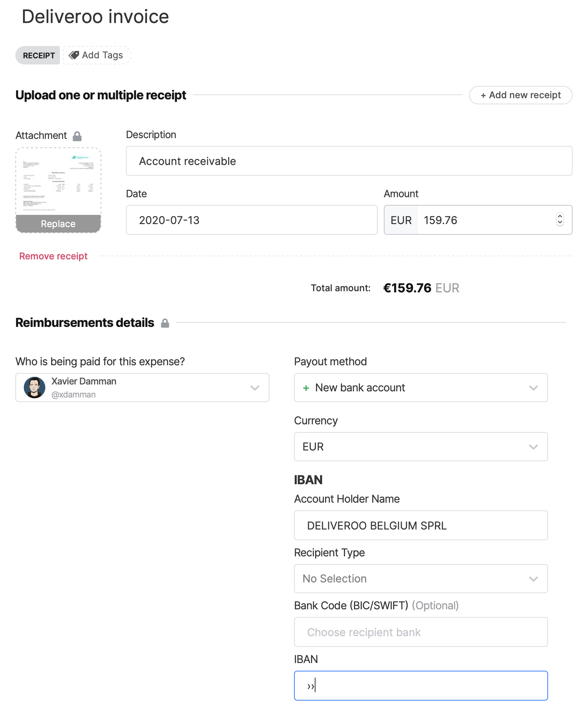Viewport: 588px width, 706px height.
Task: Click the Add new receipt button
Action: tap(521, 95)
